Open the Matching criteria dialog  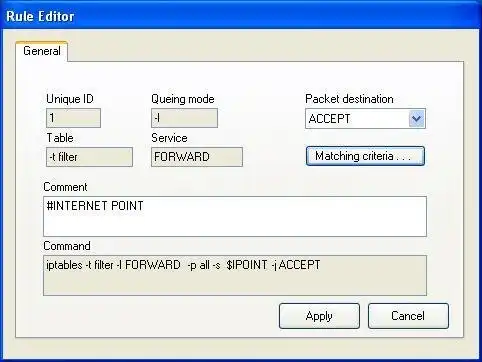click(365, 156)
